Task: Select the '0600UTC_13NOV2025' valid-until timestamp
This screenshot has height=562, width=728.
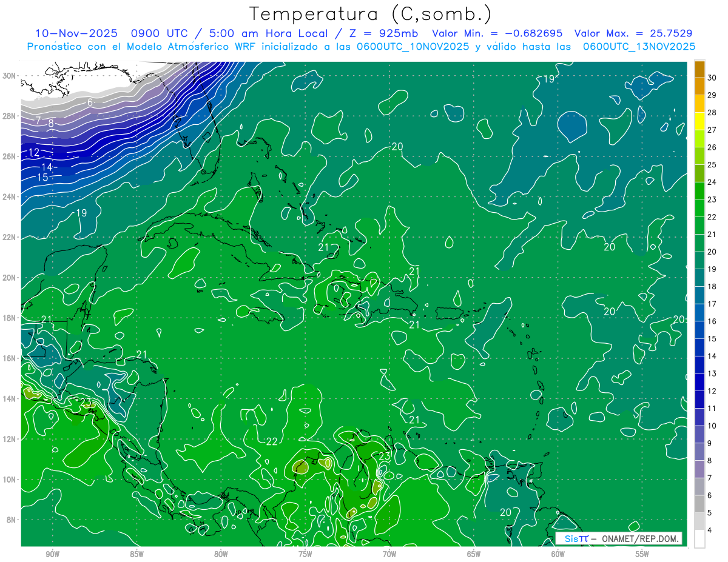Action: (639, 46)
